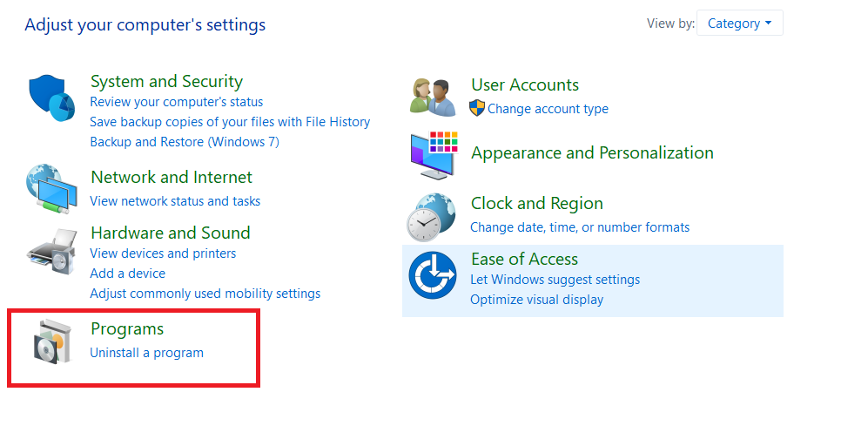Open the Ease of Access circular icon

433,275
